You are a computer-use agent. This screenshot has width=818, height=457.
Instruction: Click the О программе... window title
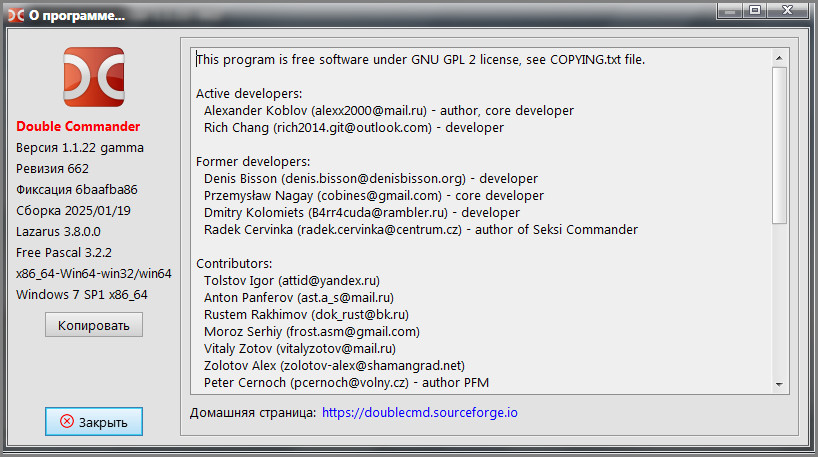[77, 16]
